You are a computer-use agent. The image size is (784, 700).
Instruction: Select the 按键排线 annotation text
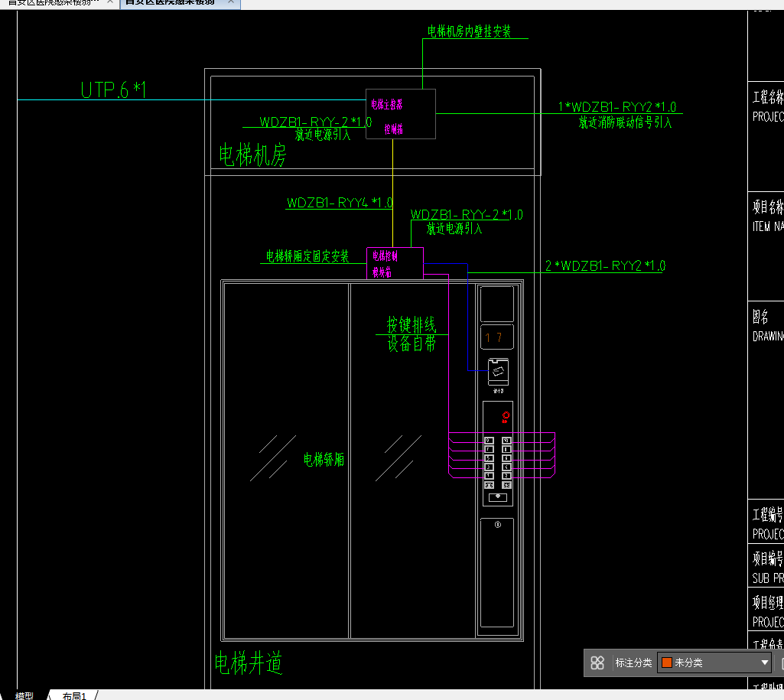[412, 325]
